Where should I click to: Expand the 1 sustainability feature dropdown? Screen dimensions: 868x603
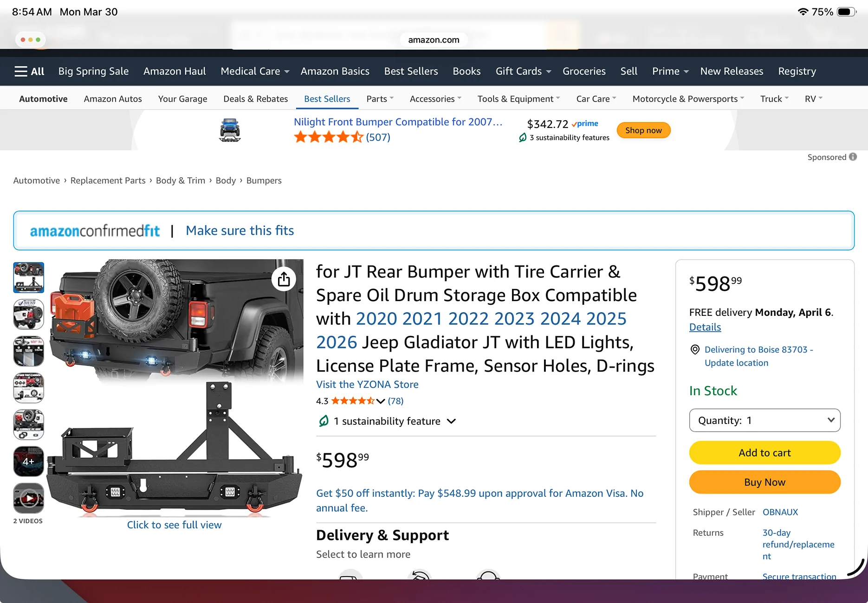coord(387,421)
